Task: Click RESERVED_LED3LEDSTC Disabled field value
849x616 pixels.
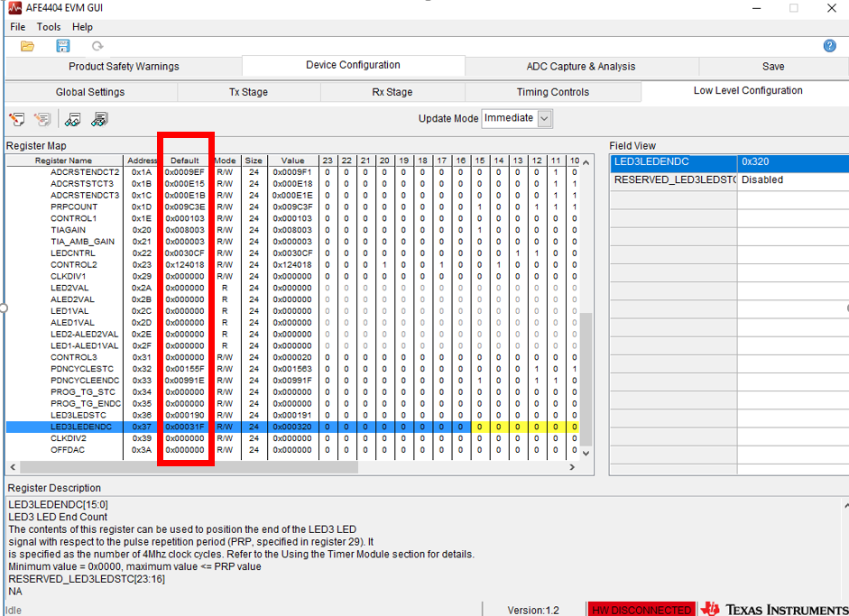Action: (793, 179)
